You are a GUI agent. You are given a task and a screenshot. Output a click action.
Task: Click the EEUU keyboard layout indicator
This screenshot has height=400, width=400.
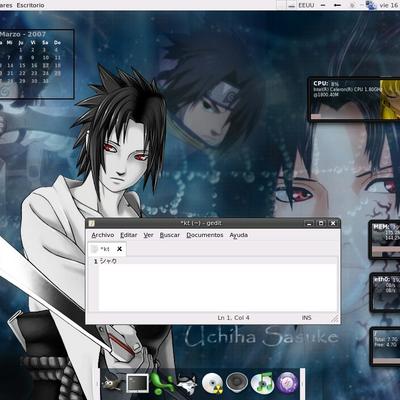(x=306, y=5)
